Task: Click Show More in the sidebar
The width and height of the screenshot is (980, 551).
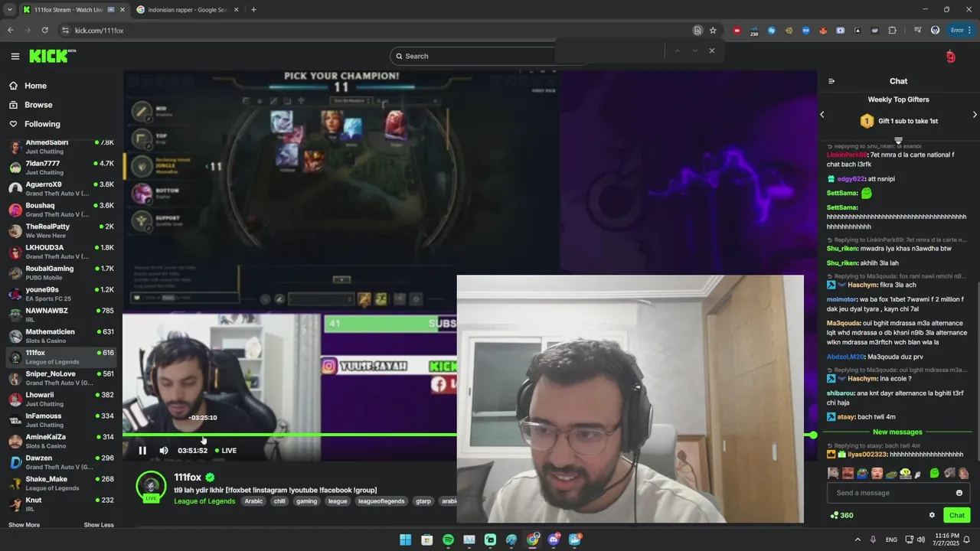Action: (x=24, y=525)
